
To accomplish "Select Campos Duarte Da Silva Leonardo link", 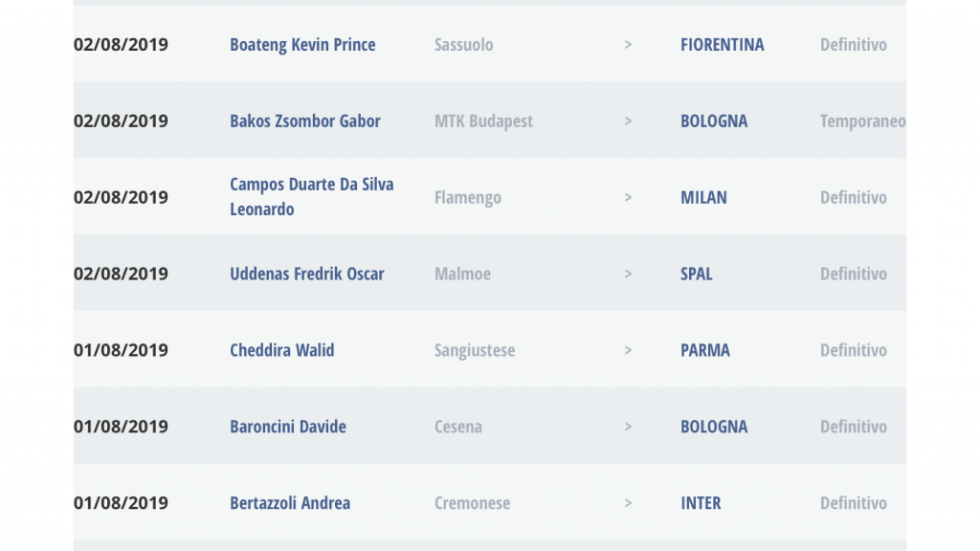I will coord(312,197).
